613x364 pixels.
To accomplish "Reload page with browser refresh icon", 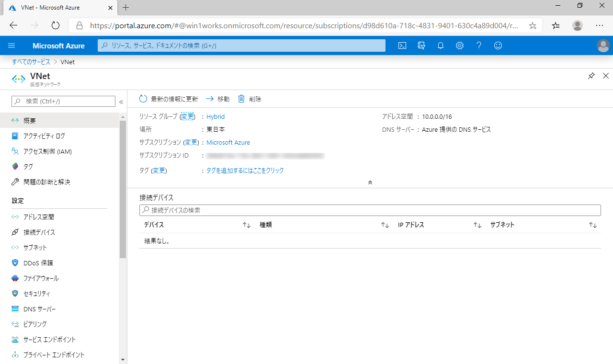I will 55,25.
